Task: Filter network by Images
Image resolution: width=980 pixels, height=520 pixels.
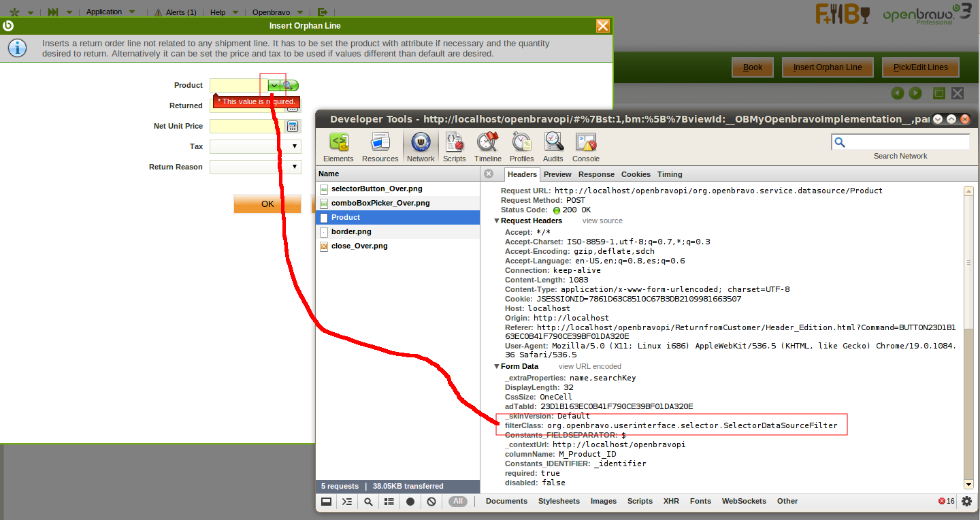Action: (604, 502)
